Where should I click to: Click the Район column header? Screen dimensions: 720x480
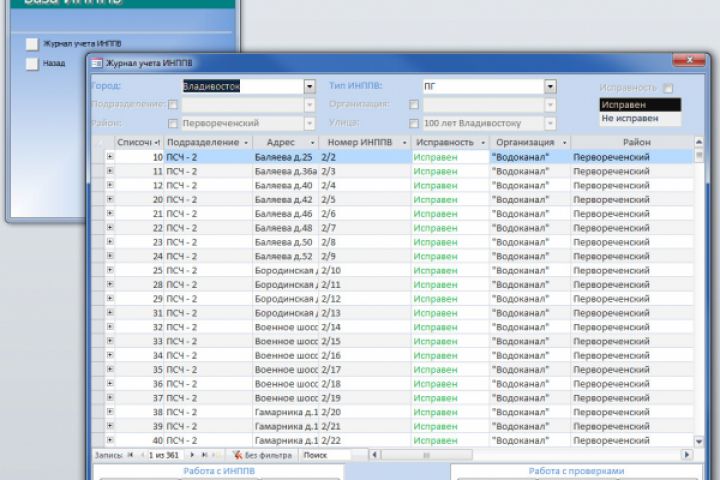pos(636,142)
